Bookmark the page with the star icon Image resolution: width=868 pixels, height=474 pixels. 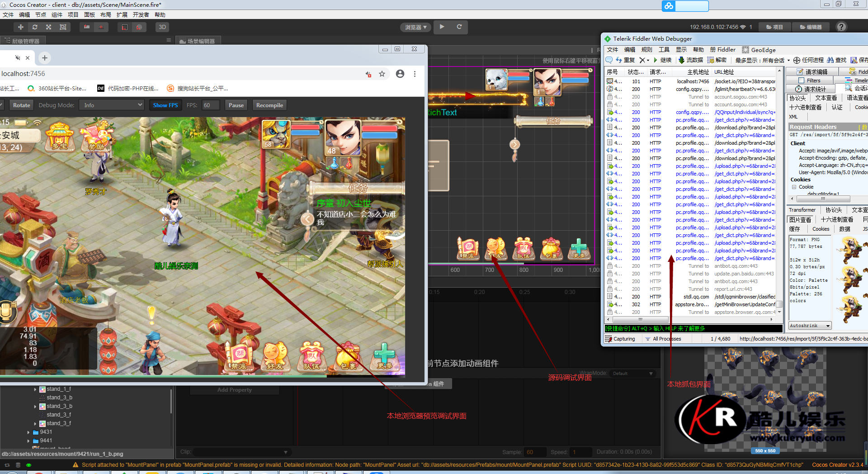(x=382, y=74)
